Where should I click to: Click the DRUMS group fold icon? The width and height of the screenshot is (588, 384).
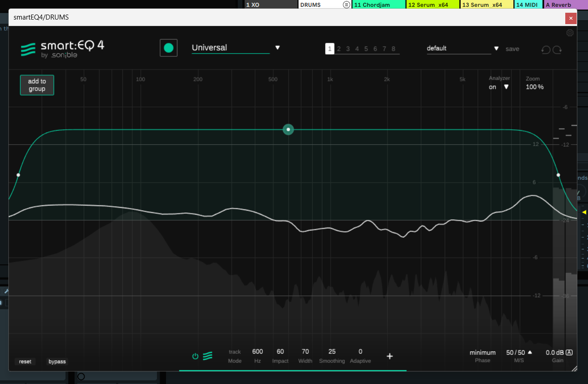pos(347,5)
